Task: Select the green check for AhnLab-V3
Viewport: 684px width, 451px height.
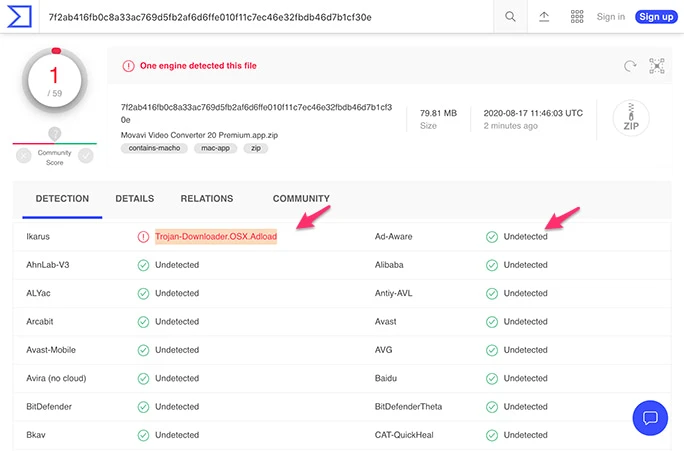Action: [x=143, y=265]
